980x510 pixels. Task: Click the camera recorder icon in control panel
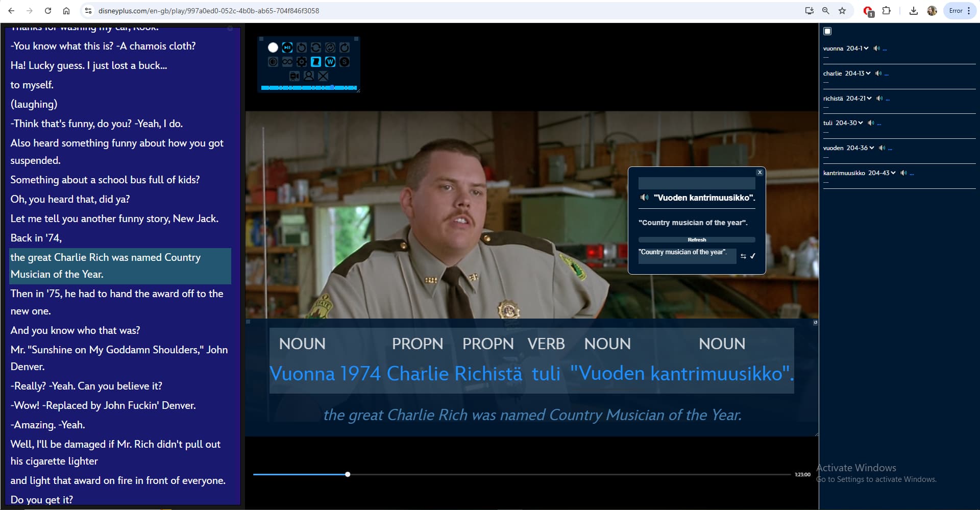point(295,76)
